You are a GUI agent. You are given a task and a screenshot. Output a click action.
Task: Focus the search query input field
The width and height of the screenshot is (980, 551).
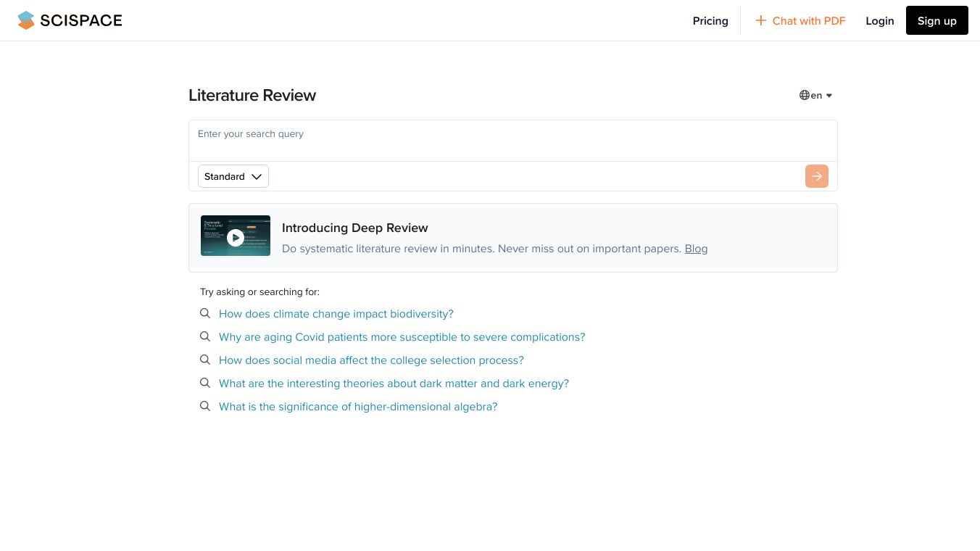pos(512,140)
